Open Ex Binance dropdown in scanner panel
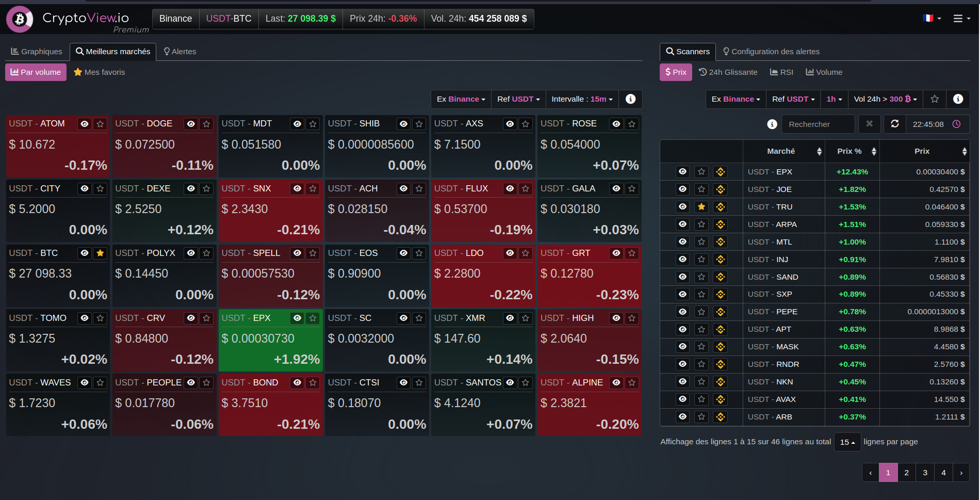Screen dimensions: 980x500 736,99
